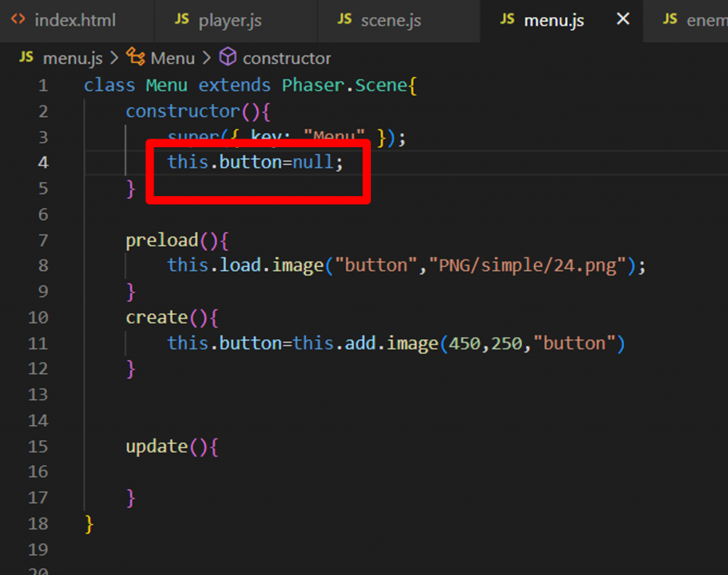Expand breadcrumb chevron after Menu
Image resolution: width=728 pixels, height=575 pixels.
pos(207,58)
